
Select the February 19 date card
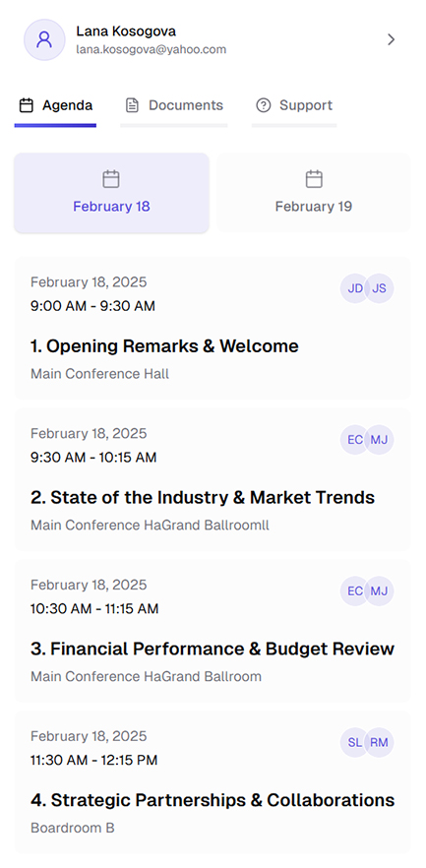click(314, 193)
